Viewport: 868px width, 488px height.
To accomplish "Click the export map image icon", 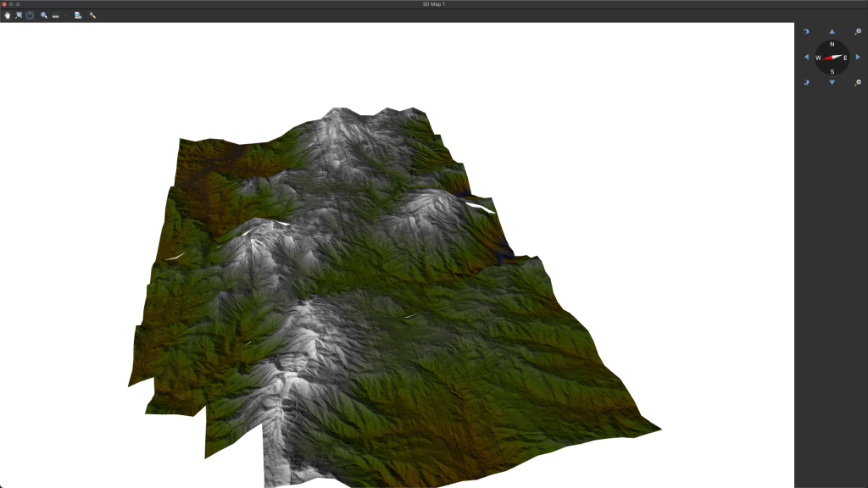I will point(78,15).
